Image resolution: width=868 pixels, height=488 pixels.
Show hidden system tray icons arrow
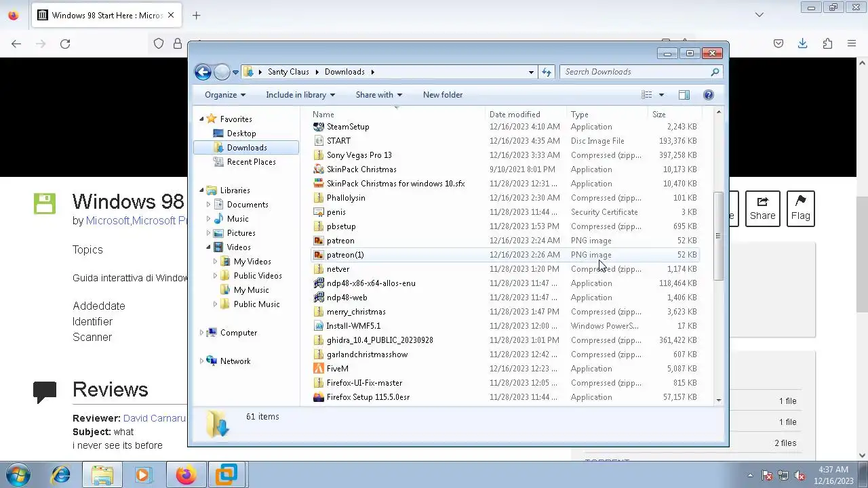coord(750,476)
